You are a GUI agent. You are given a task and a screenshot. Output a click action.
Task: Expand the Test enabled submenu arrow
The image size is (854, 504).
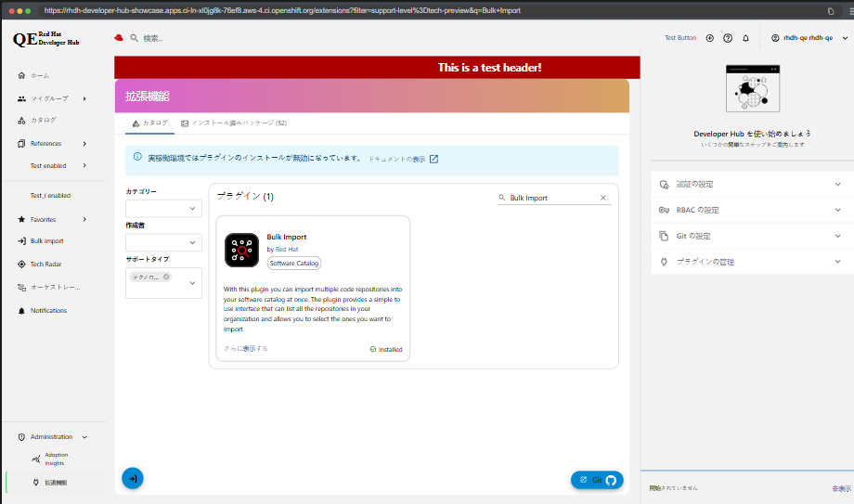click(x=84, y=165)
